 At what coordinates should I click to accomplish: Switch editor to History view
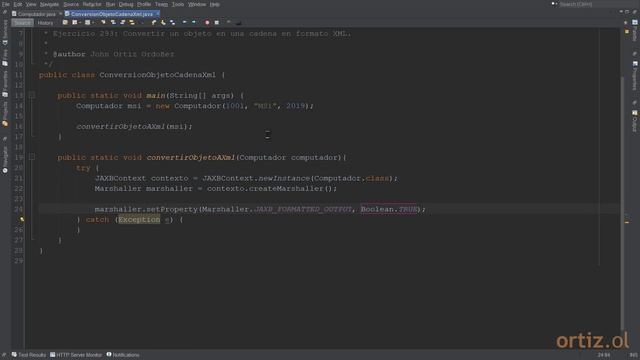coord(45,23)
